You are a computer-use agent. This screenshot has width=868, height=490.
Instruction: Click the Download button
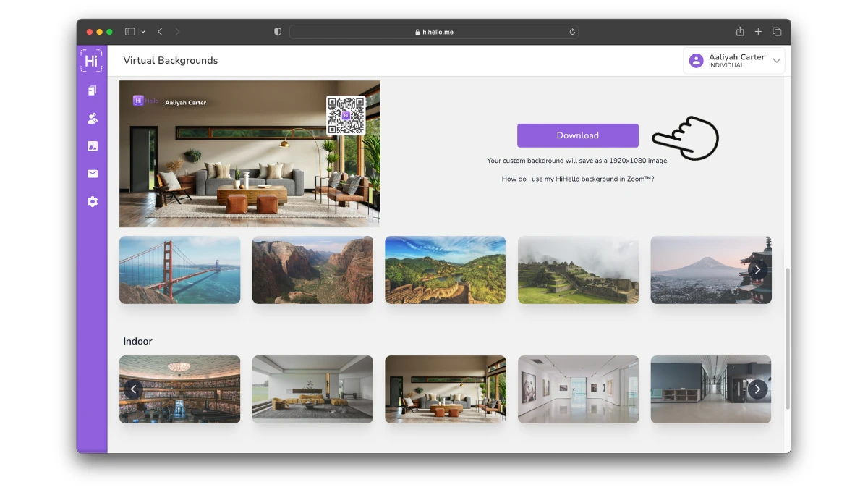(577, 135)
